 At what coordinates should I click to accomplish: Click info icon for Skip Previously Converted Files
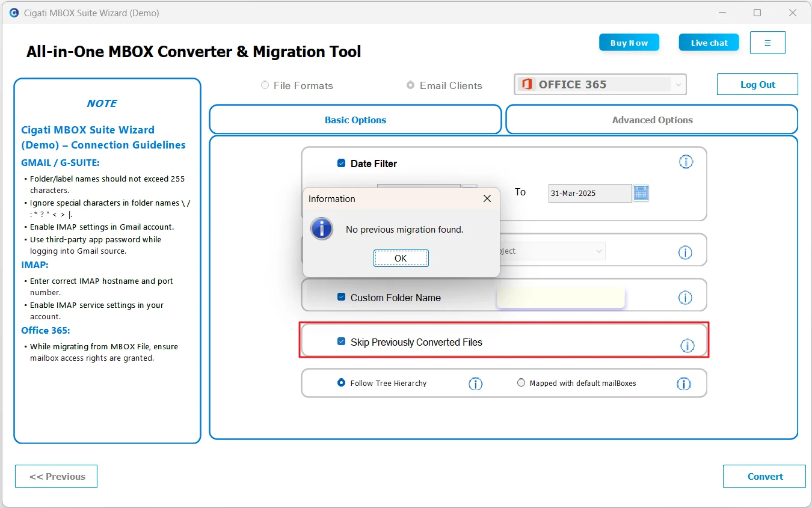click(x=687, y=346)
